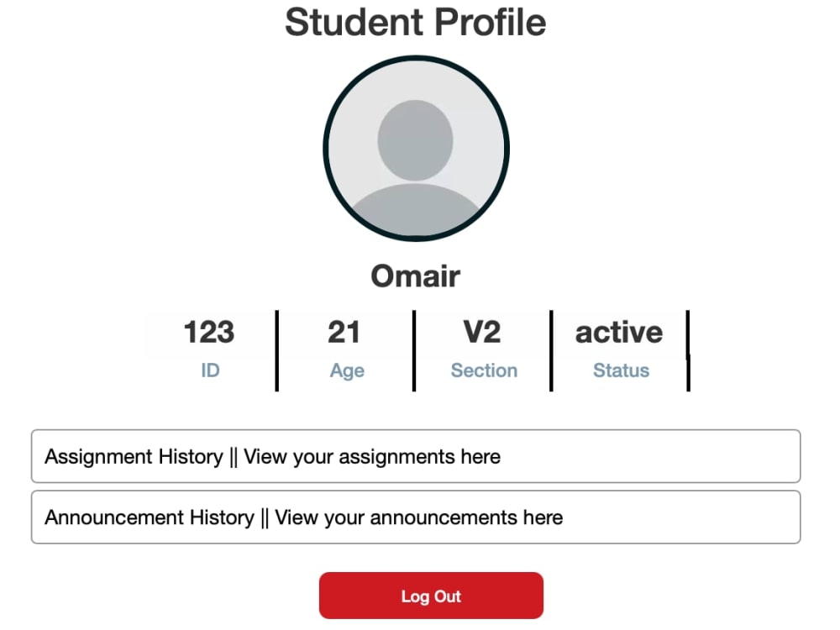Click the Status label
The width and height of the screenshot is (840, 630).
point(622,370)
